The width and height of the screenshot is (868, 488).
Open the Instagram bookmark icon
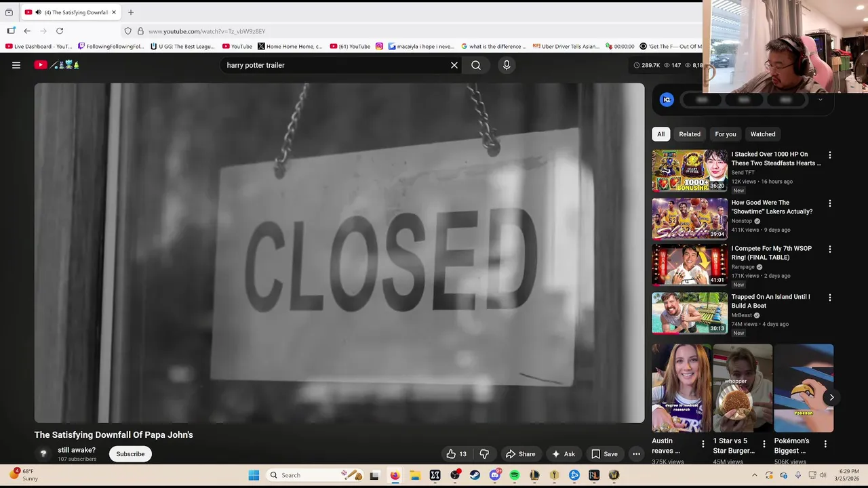379,47
